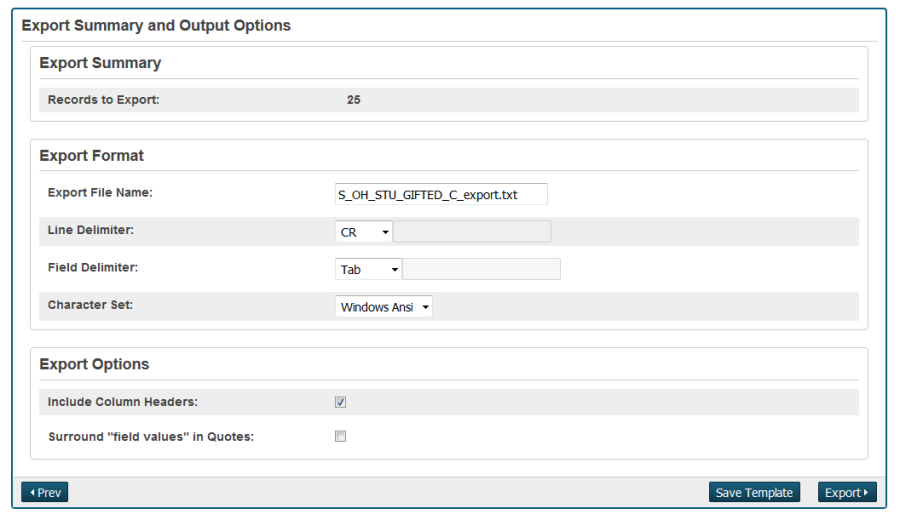The width and height of the screenshot is (900, 520).
Task: Click the Export Summary and Output Options title
Action: [156, 25]
